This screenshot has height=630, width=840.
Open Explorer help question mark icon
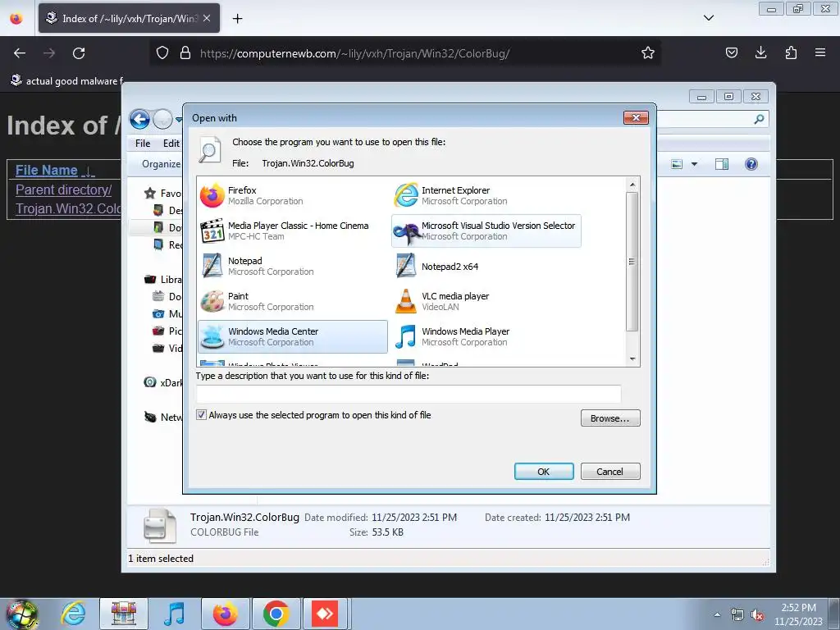pos(751,164)
